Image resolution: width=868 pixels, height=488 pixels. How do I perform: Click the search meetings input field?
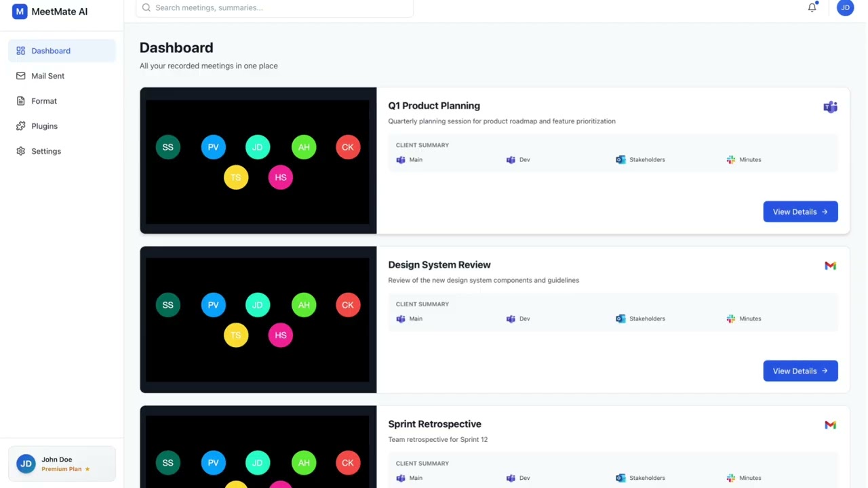275,7
